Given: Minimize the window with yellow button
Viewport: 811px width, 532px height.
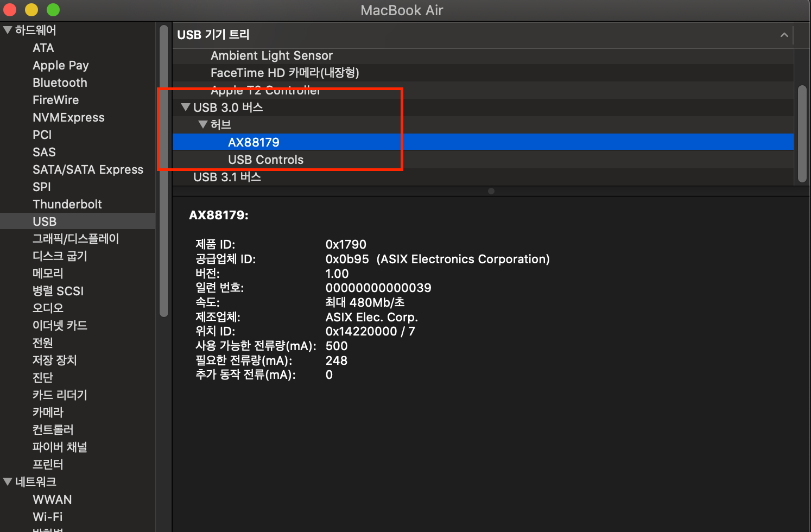Looking at the screenshot, I should (x=31, y=10).
